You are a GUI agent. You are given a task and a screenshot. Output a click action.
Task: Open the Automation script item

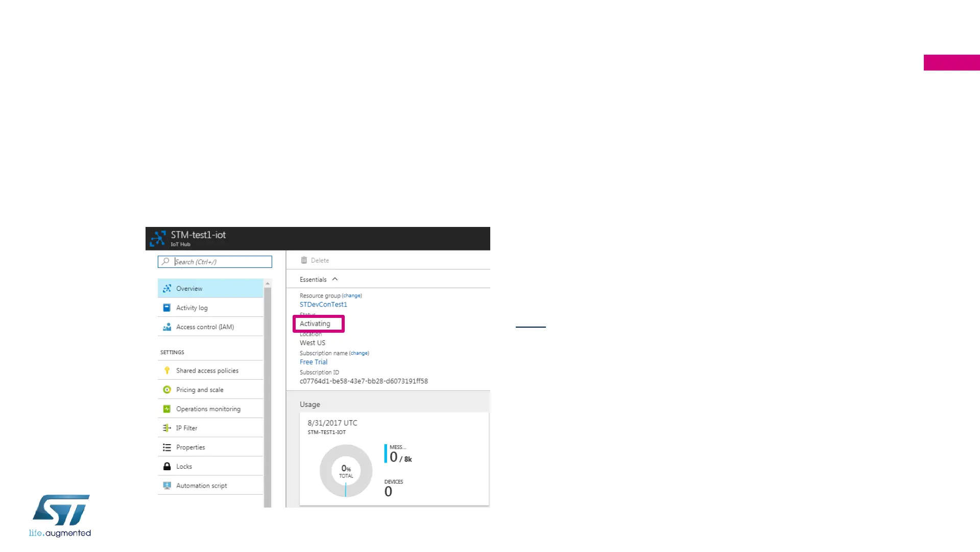210,486
